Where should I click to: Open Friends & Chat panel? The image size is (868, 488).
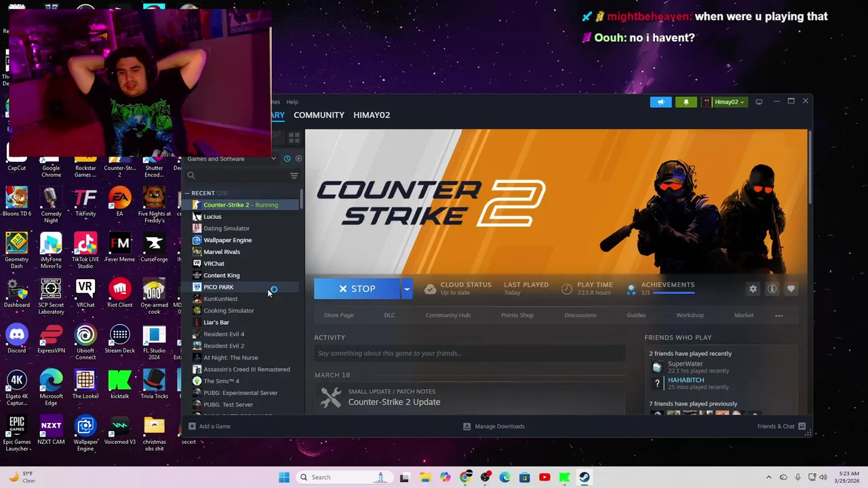(x=781, y=426)
